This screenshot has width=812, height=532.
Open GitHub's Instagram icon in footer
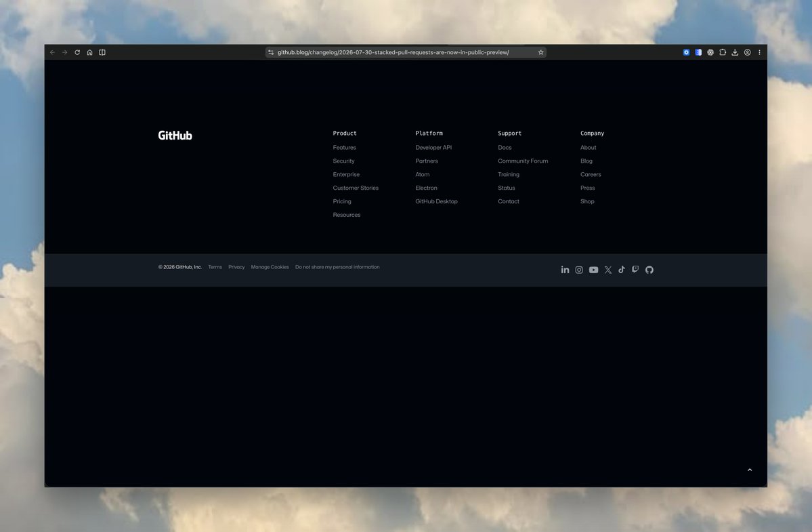coord(579,270)
